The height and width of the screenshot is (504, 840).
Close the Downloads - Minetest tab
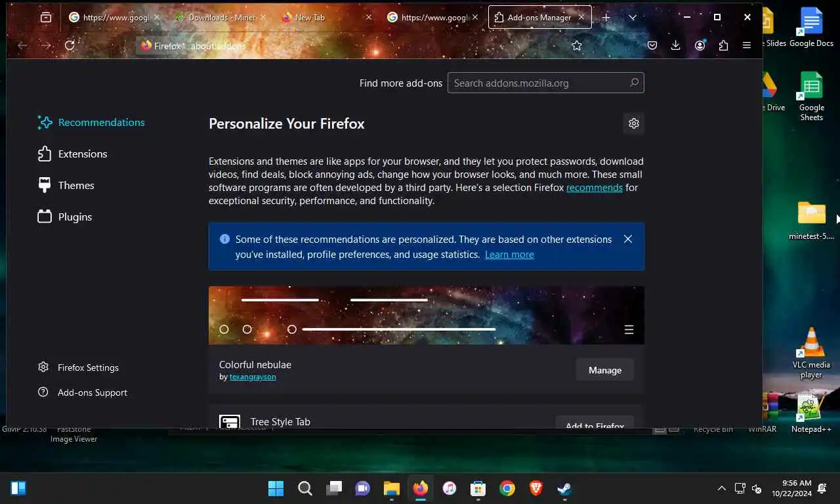pyautogui.click(x=262, y=18)
